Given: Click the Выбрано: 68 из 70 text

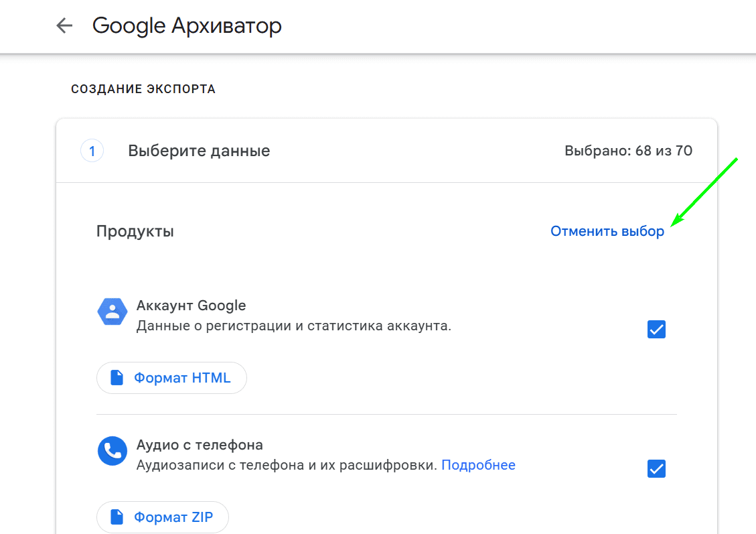Looking at the screenshot, I should [x=628, y=151].
